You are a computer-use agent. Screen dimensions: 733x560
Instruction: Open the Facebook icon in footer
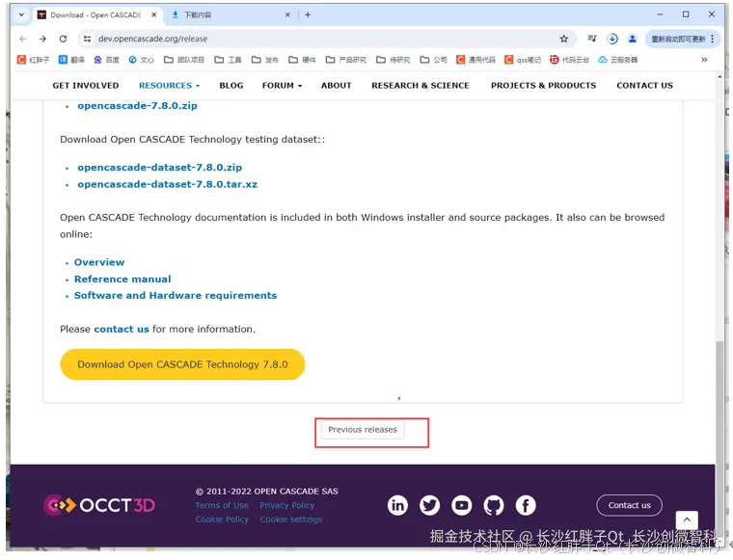526,505
